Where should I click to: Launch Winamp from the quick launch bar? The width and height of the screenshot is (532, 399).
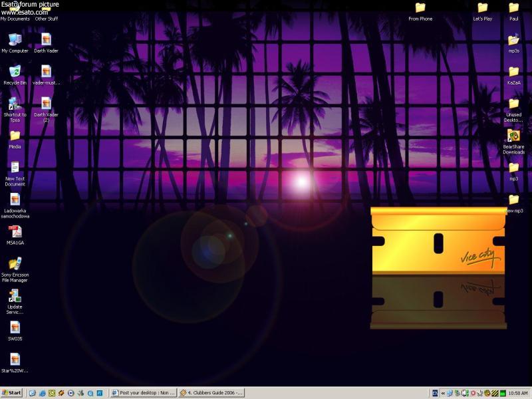(x=61, y=393)
